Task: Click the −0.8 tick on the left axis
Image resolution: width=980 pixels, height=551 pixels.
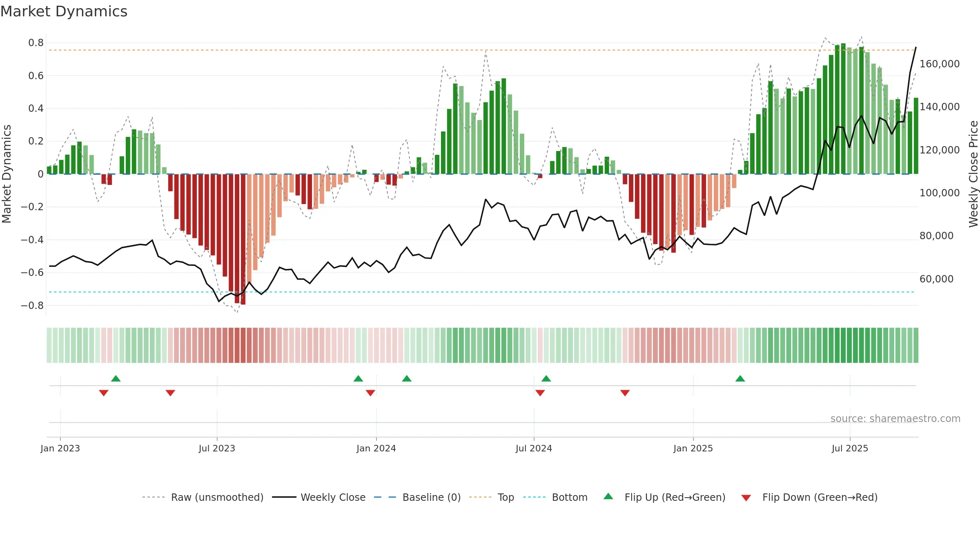Action: [32, 305]
